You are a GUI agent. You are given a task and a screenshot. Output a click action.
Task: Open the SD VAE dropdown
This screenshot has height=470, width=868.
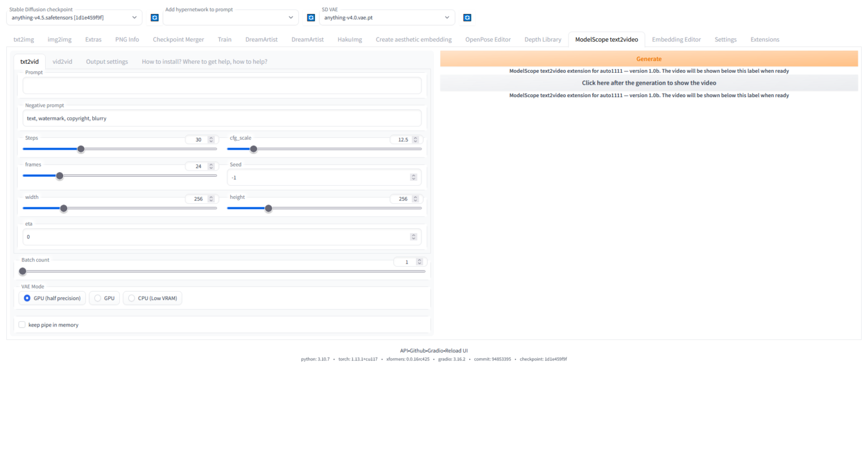(387, 18)
